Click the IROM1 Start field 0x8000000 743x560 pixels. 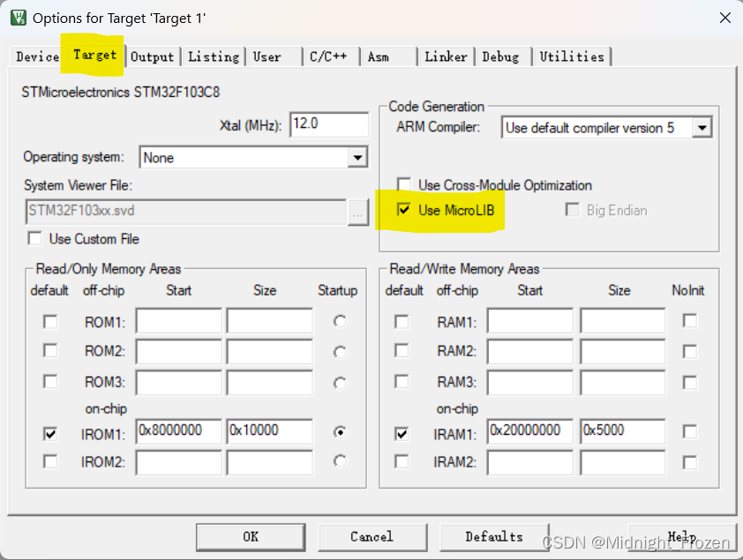[178, 431]
